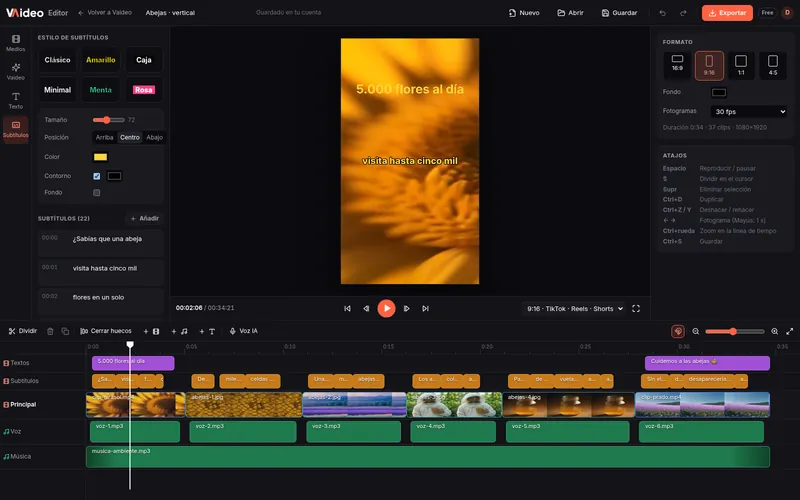The width and height of the screenshot is (800, 500).
Task: Play the video preview
Action: [x=386, y=308]
